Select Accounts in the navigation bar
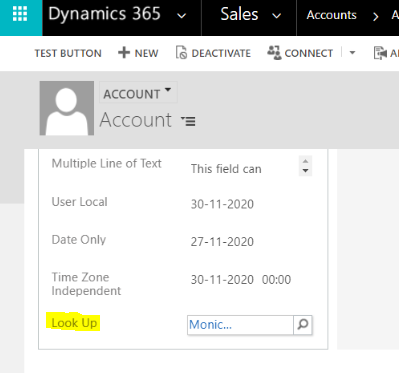399x373 pixels. pyautogui.click(x=331, y=15)
